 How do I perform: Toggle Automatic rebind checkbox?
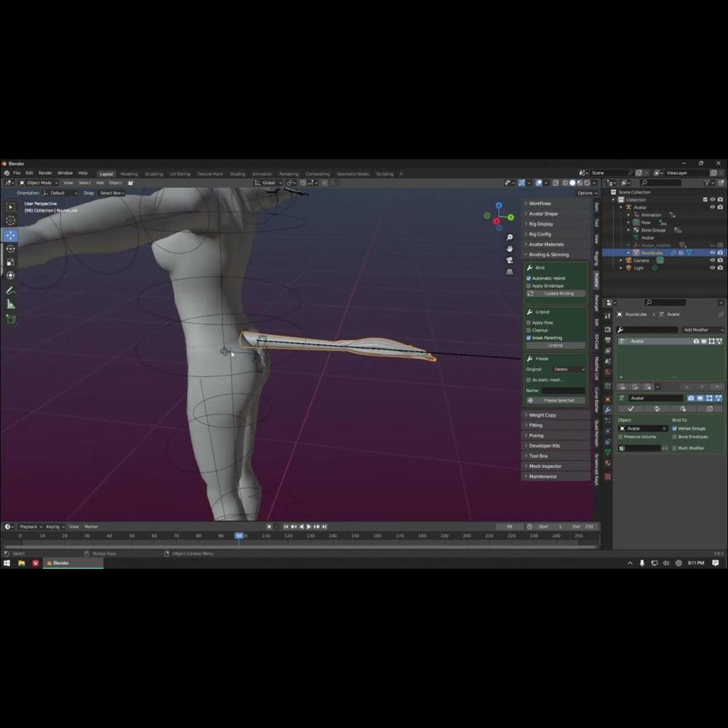pyautogui.click(x=529, y=278)
